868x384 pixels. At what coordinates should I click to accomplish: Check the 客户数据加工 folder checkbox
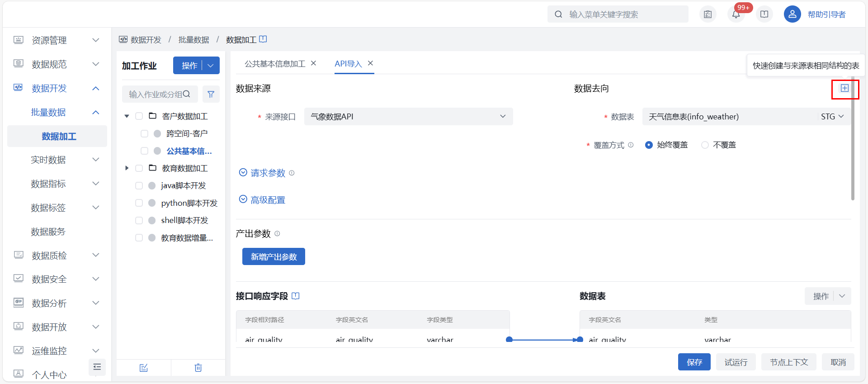pyautogui.click(x=139, y=116)
